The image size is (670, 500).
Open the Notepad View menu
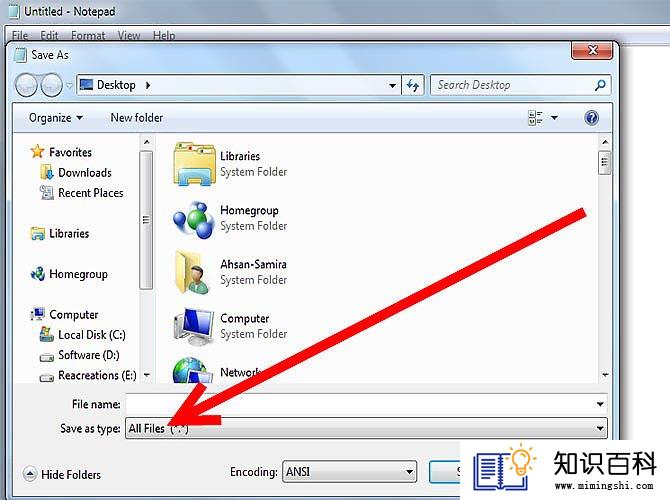click(x=129, y=35)
